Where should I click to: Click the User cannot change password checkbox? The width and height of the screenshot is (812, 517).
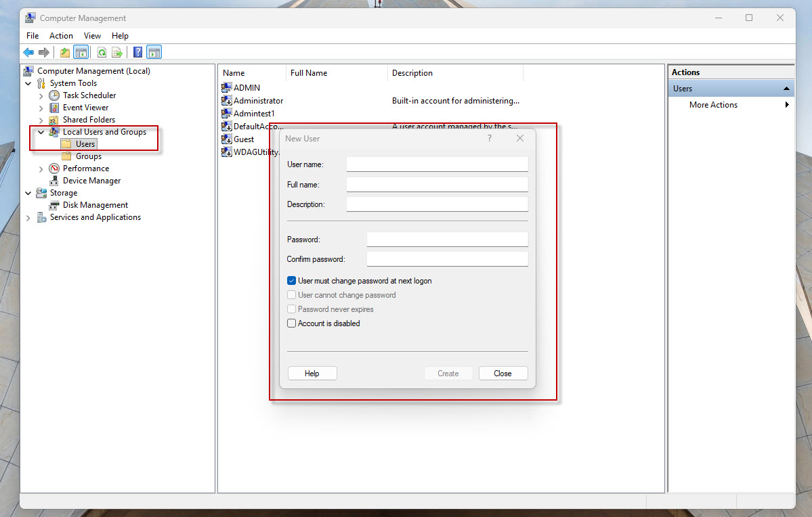coord(292,294)
